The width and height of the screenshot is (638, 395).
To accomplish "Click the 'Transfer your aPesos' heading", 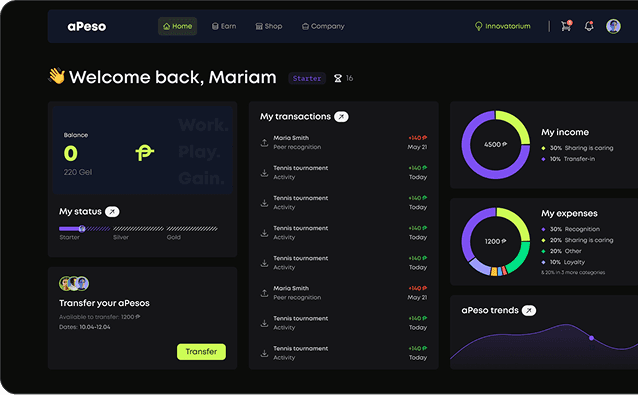I will pos(104,303).
